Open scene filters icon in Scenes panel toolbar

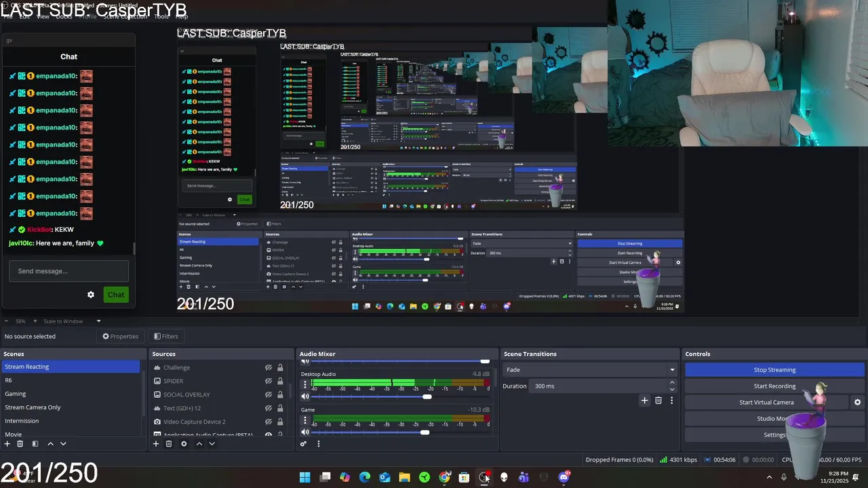pyautogui.click(x=35, y=444)
